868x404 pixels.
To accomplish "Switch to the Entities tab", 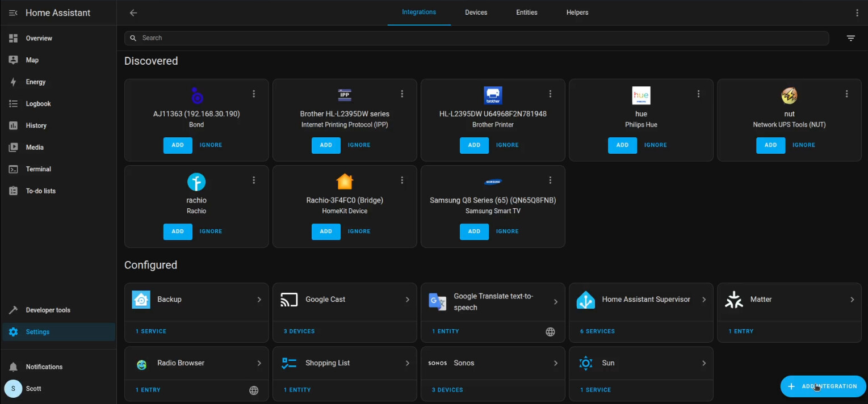I will (527, 12).
